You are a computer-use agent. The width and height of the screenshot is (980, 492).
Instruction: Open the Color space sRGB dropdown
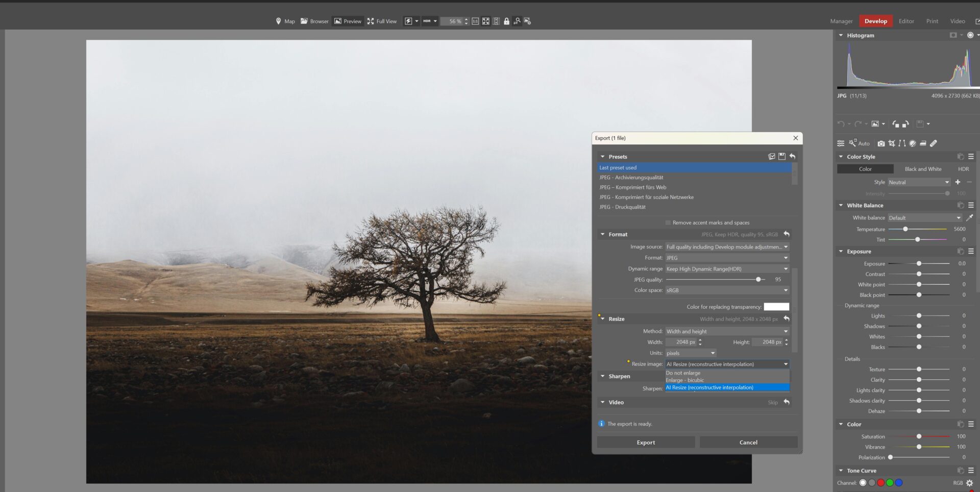tap(727, 290)
